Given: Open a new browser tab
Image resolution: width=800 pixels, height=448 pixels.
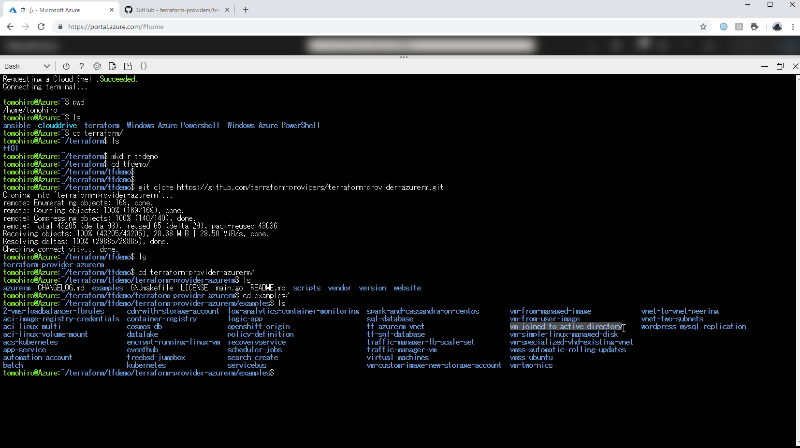Looking at the screenshot, I should (x=245, y=10).
